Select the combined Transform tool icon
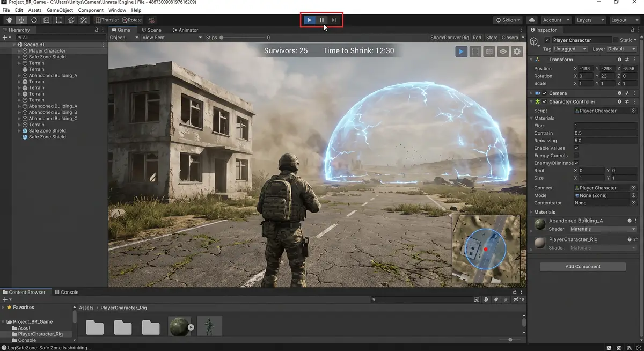This screenshot has width=644, height=351. pyautogui.click(x=71, y=20)
